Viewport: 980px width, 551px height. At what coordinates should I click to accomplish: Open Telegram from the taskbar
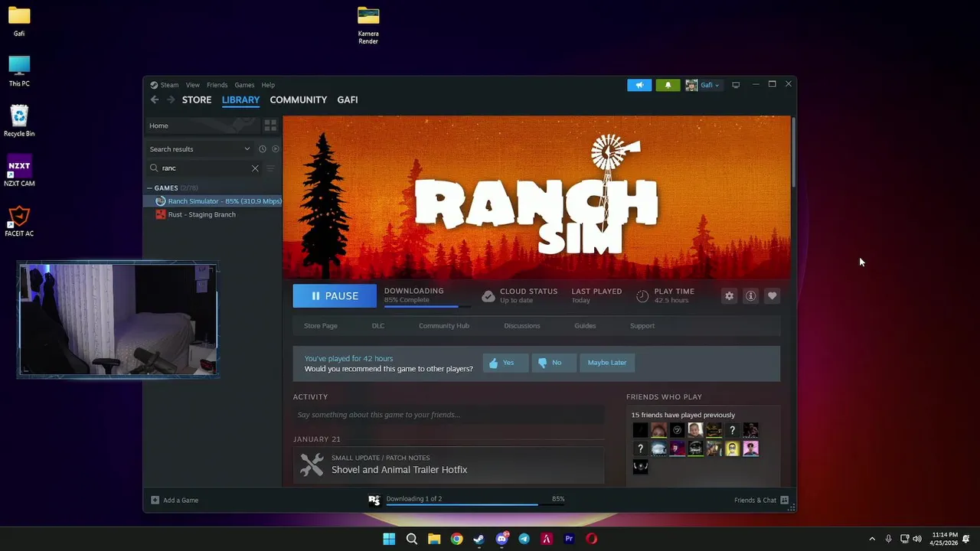click(524, 539)
